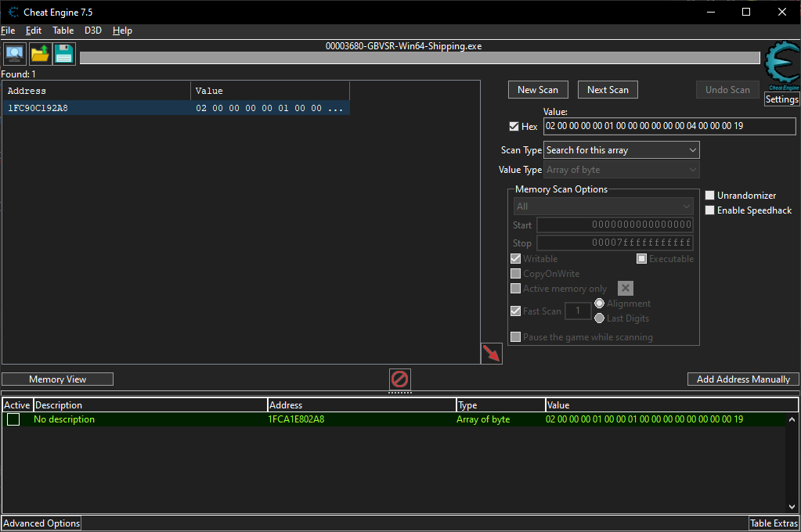Clear the address list with prohibition icon
801x532 pixels.
[x=399, y=379]
